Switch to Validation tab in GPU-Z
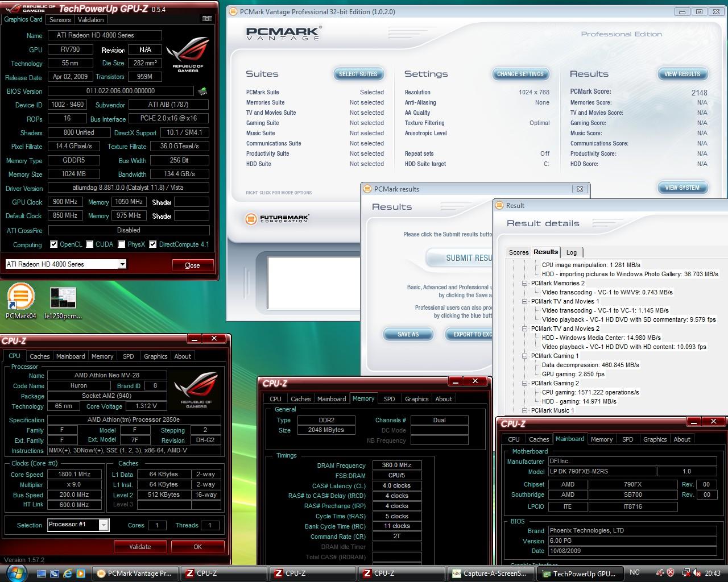This screenshot has height=582, width=728. (x=91, y=19)
